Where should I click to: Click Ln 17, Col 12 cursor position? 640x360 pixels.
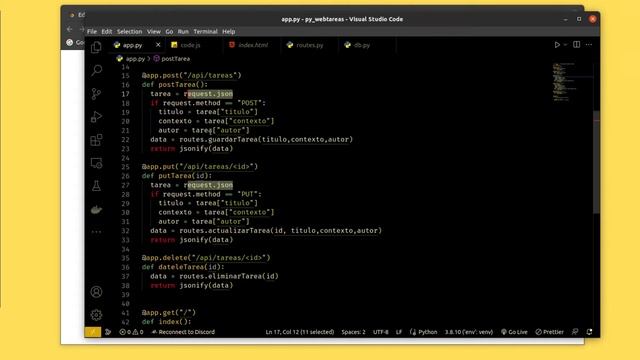(x=300, y=332)
